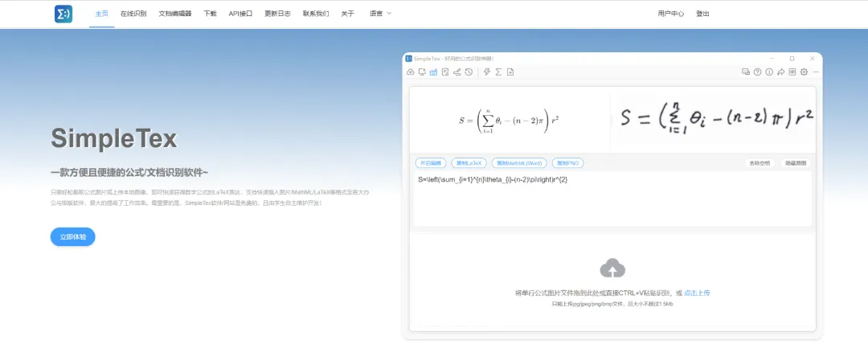Select the highlighted blue formula recognition icon
Viewport: 868px width, 361px height.
click(x=433, y=72)
